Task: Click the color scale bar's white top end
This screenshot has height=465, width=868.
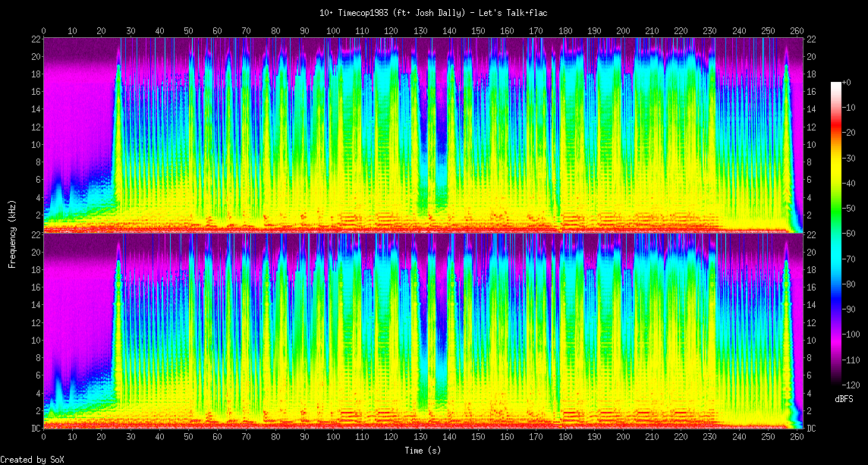Action: (x=836, y=84)
